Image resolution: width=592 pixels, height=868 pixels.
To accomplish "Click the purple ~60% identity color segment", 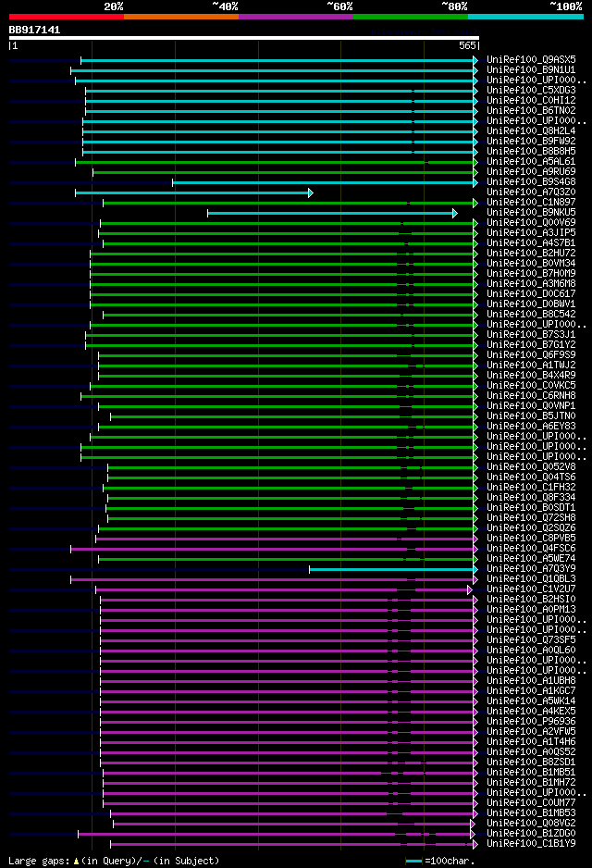I will coord(296,17).
